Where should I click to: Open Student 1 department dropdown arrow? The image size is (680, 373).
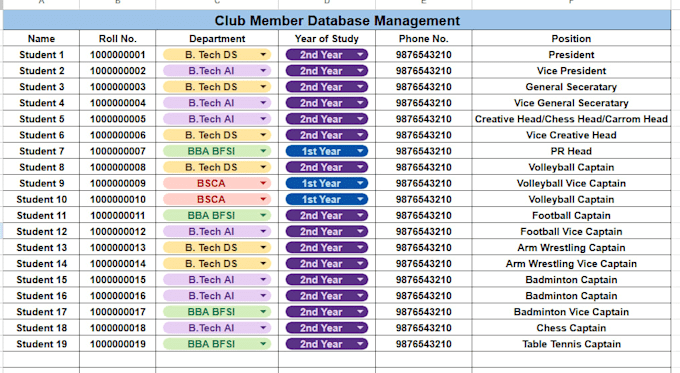coord(263,55)
